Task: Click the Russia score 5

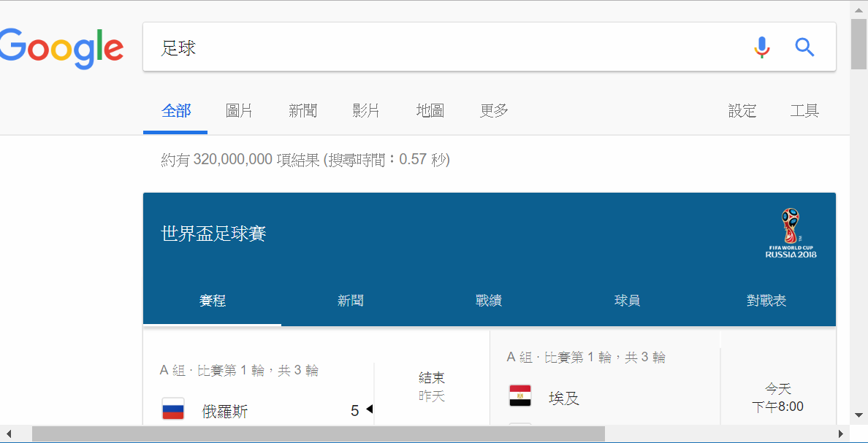Action: pos(355,411)
